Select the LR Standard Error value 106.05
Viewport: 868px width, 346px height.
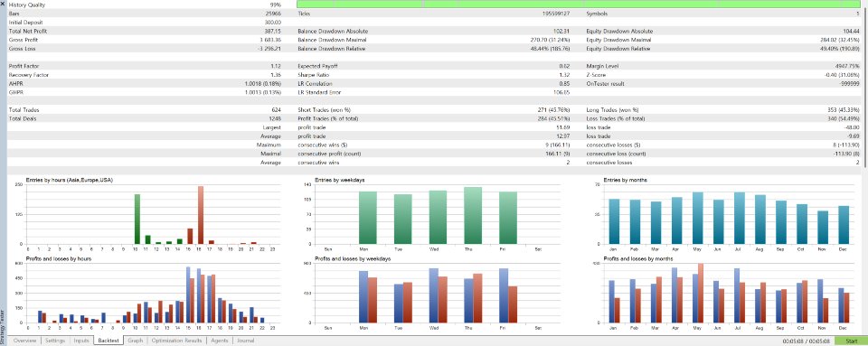[561, 92]
